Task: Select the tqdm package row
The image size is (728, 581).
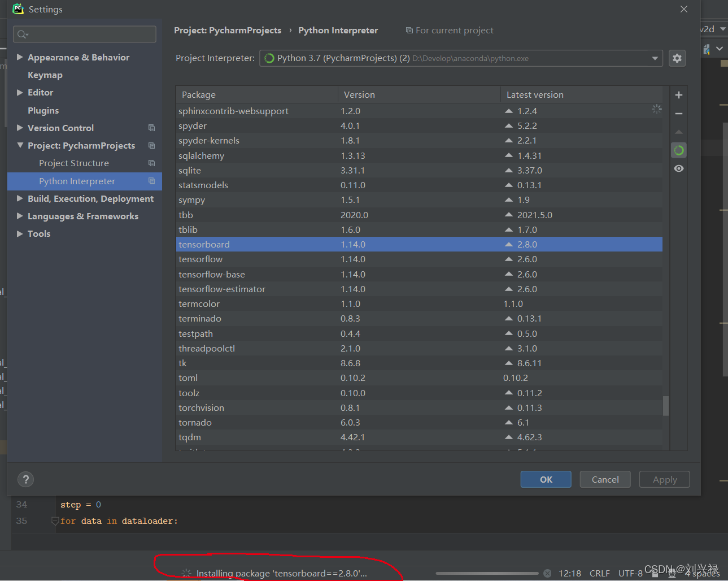Action: click(419, 437)
